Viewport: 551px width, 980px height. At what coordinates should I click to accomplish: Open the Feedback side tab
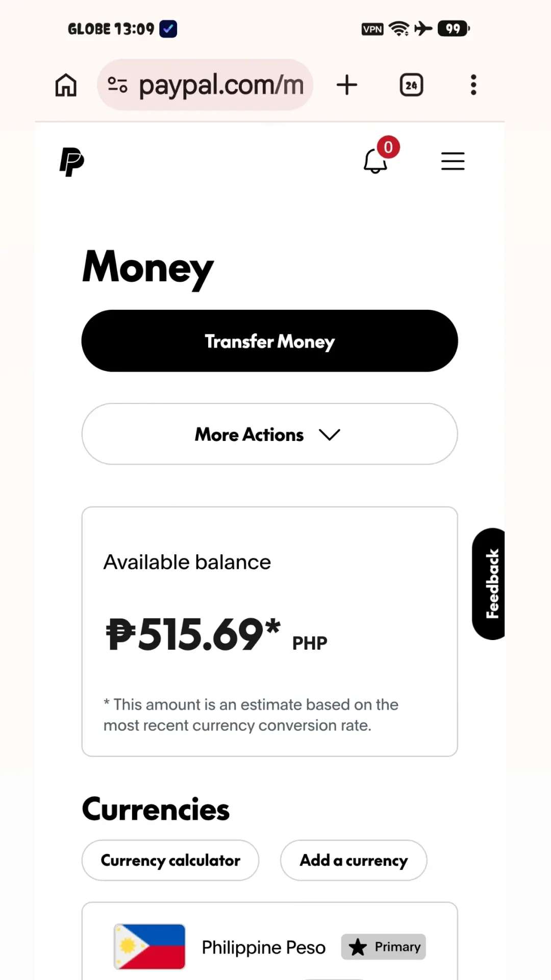489,583
